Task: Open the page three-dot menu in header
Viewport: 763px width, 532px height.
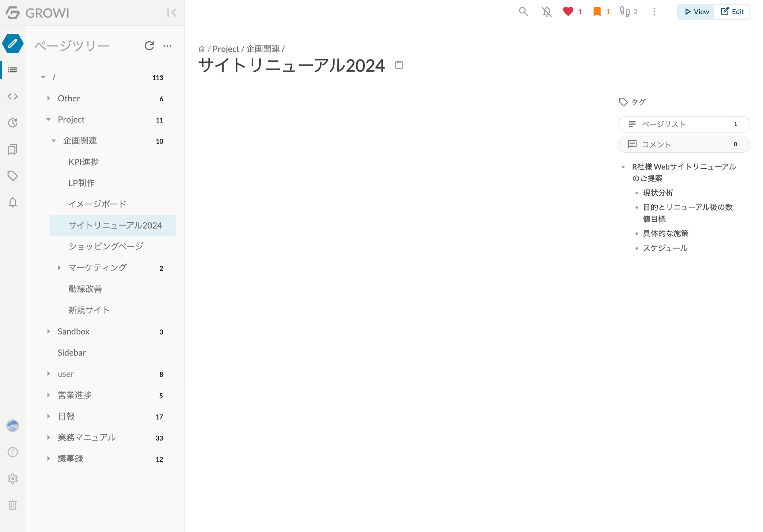Action: click(x=654, y=12)
